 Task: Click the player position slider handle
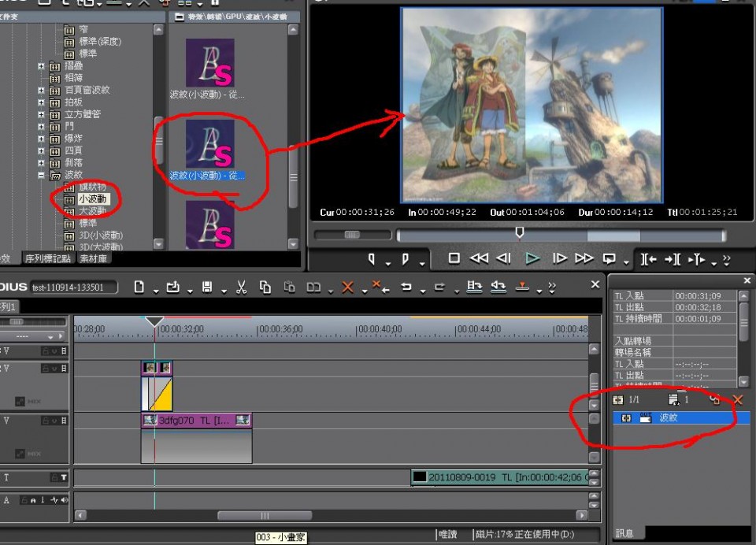pyautogui.click(x=519, y=232)
